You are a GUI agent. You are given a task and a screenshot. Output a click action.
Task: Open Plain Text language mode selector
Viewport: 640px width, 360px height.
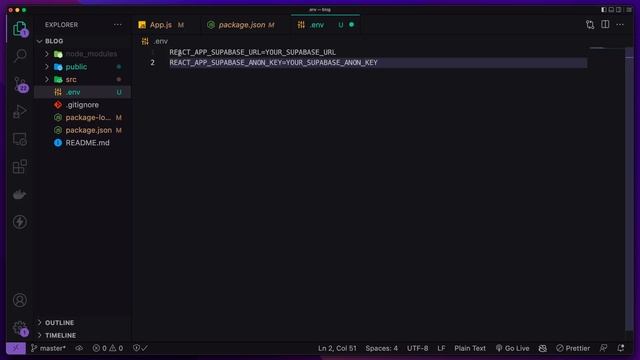tap(470, 348)
